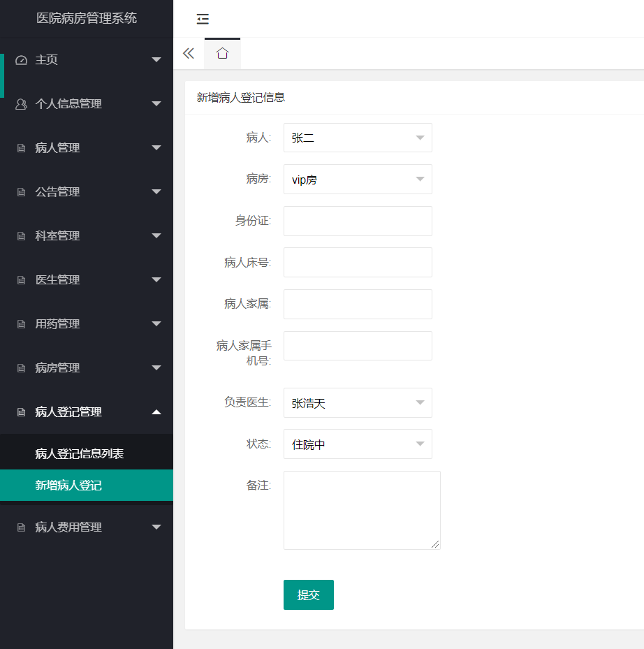Open 病人费用管理 menu item
Viewport: 644px width, 649px height.
[87, 527]
